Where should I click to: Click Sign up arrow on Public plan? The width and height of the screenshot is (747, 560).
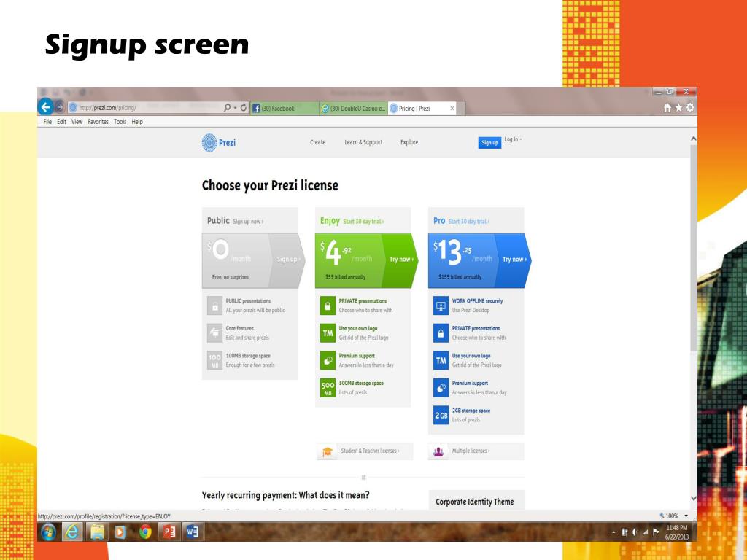pos(287,260)
